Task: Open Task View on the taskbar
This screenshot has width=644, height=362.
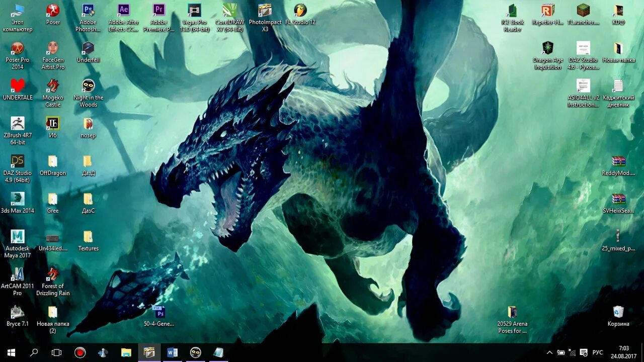Action: point(57,352)
